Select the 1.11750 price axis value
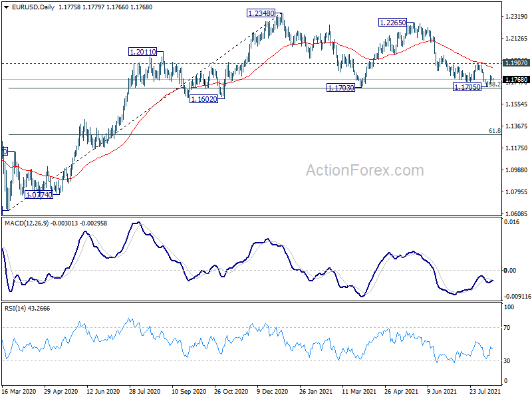The width and height of the screenshot is (532, 399). (517, 148)
